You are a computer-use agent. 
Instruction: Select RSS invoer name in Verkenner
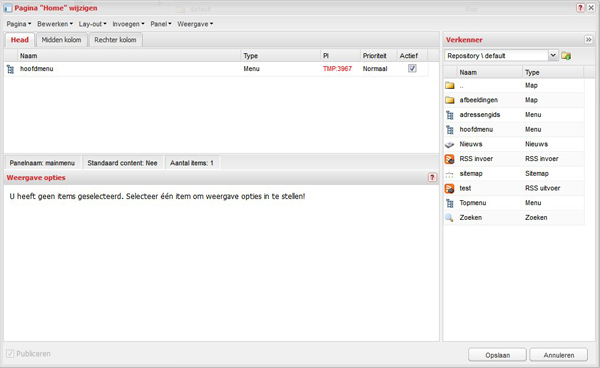[x=476, y=159]
